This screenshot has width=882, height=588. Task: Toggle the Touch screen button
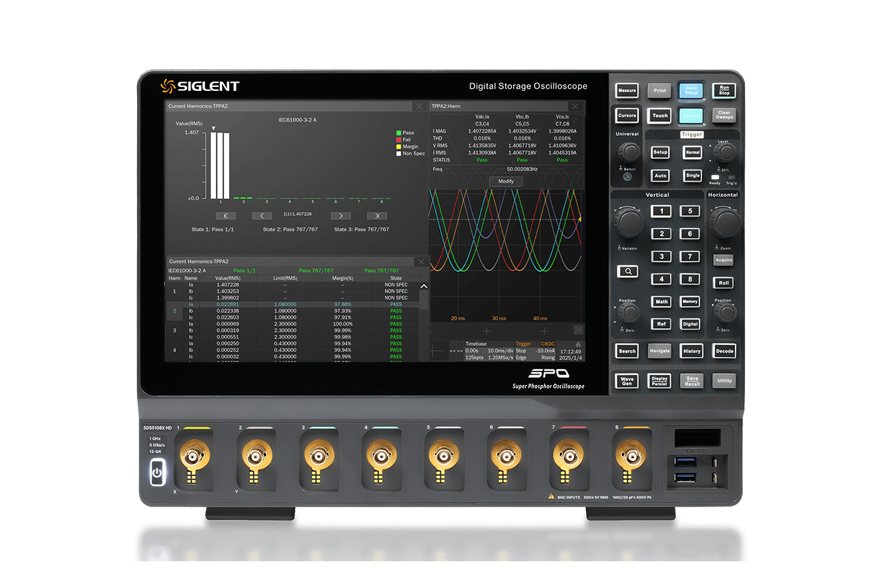point(659,116)
